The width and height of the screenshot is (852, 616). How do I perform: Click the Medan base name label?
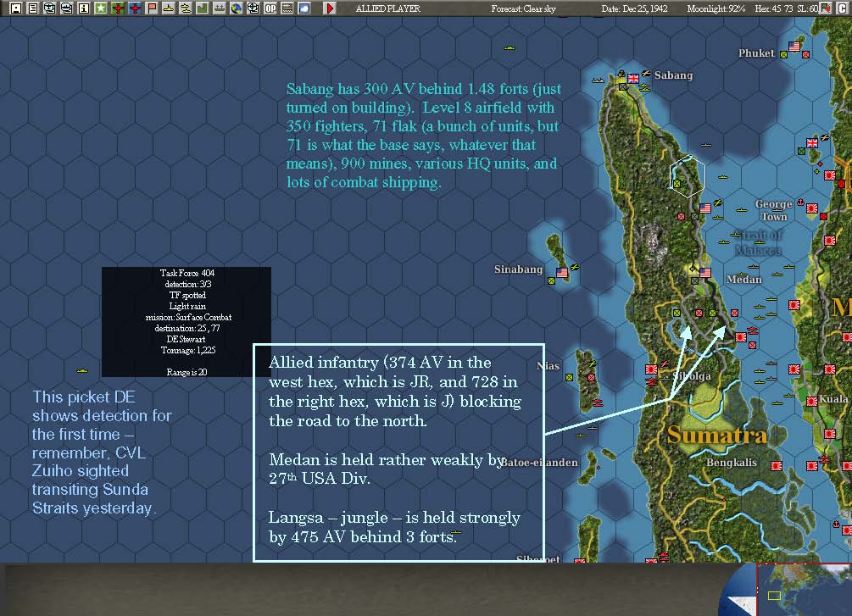[743, 280]
